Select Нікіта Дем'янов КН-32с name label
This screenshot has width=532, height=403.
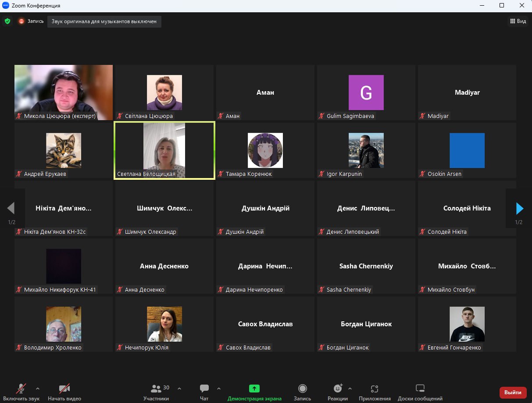55,232
